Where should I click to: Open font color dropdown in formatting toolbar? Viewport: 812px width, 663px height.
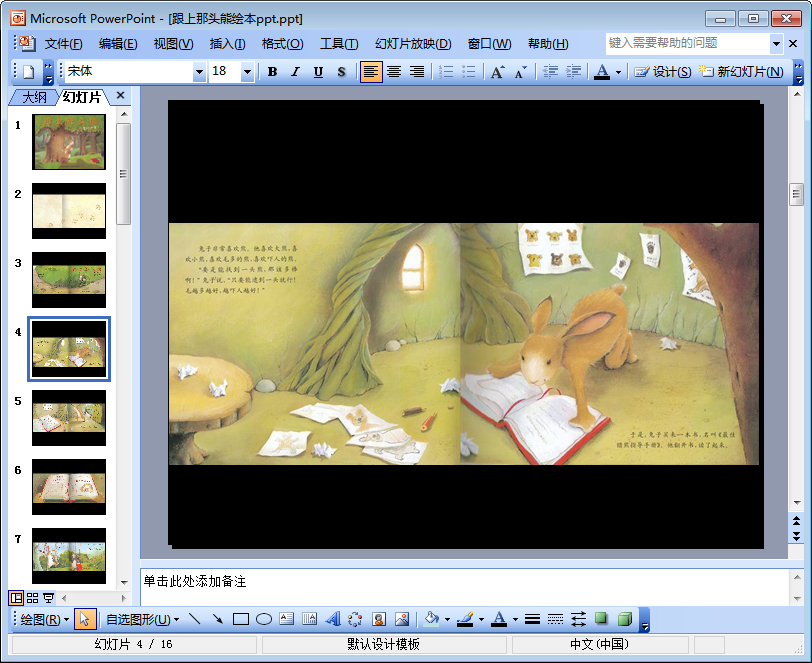point(618,73)
